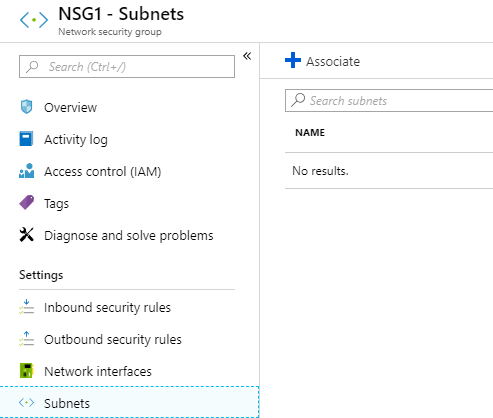
Task: Collapse the sidebar with the double chevron
Action: (x=247, y=56)
